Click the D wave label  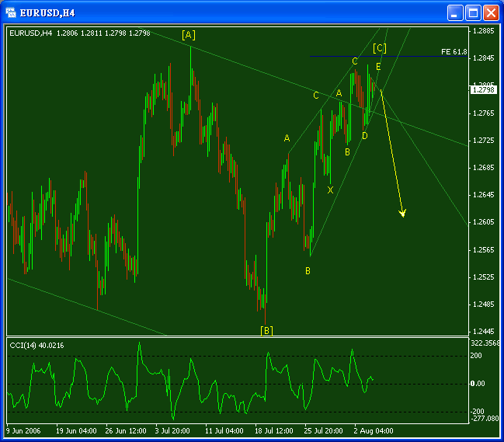coord(364,136)
